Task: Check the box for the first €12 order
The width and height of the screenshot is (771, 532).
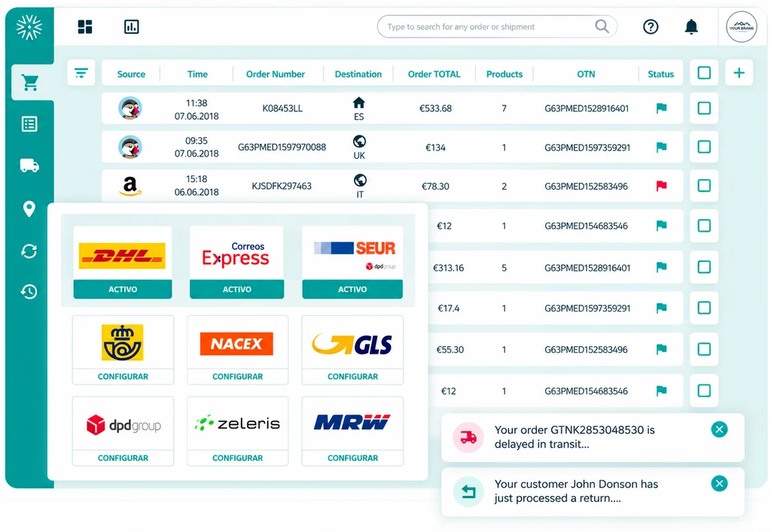Action: 704,226
